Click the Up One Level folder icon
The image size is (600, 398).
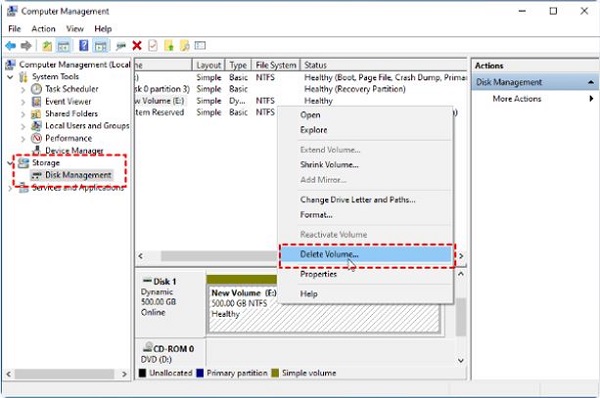(47, 46)
